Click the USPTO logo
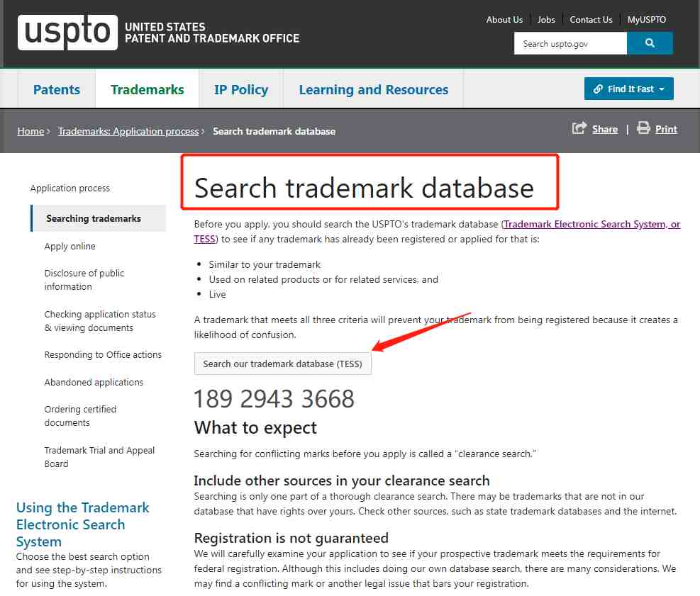Image resolution: width=700 pixels, height=596 pixels. [67, 32]
